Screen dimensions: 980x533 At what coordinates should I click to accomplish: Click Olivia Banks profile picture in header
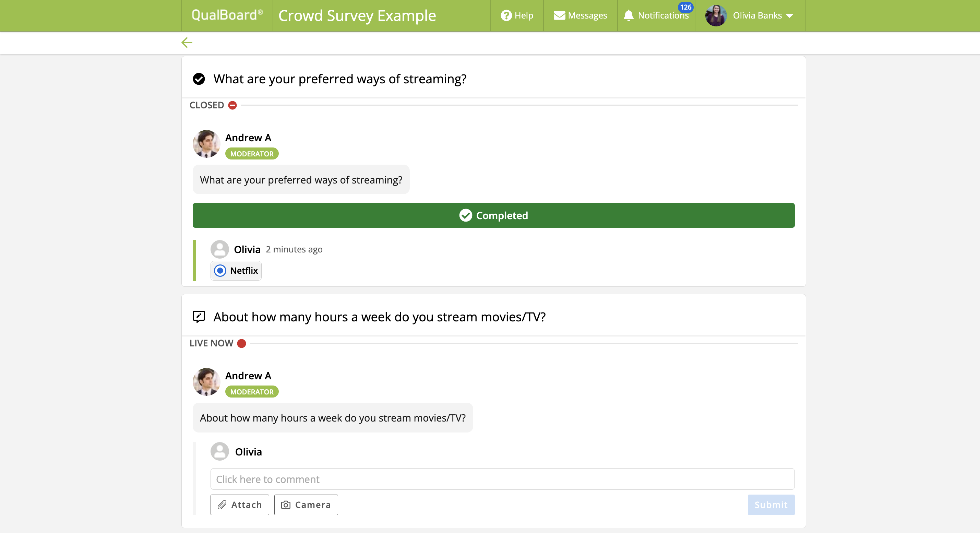[716, 15]
